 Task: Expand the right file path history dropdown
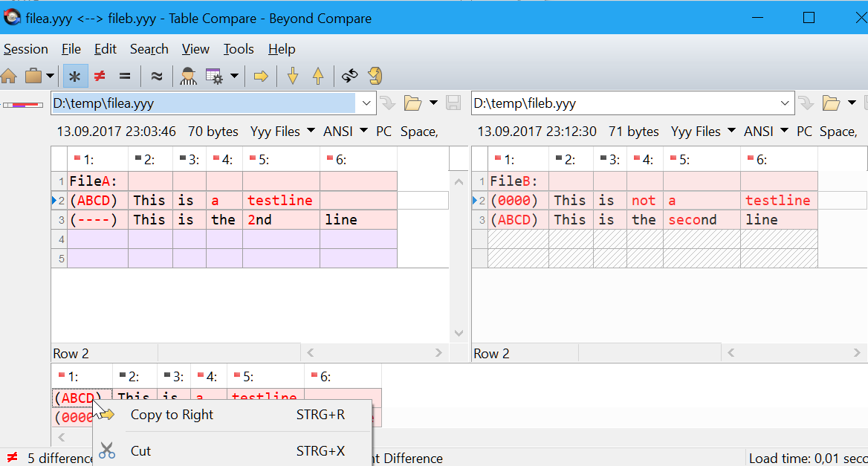pyautogui.click(x=785, y=103)
